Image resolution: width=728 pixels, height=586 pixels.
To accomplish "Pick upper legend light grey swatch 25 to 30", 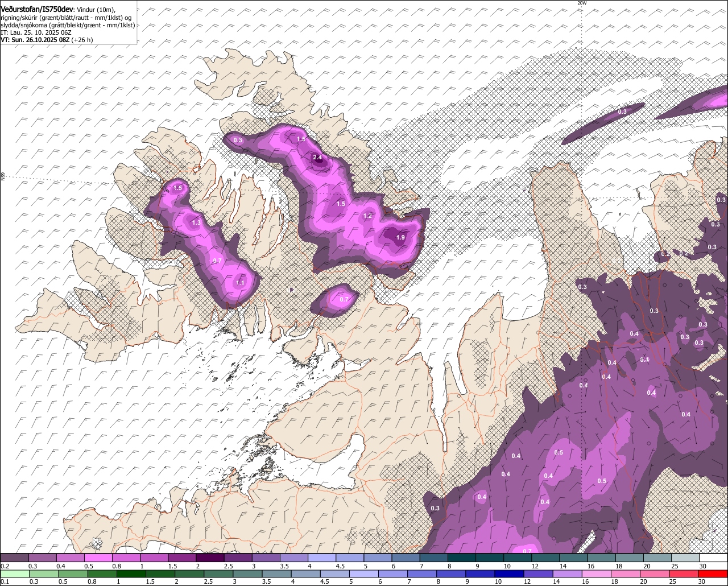I will point(685,558).
